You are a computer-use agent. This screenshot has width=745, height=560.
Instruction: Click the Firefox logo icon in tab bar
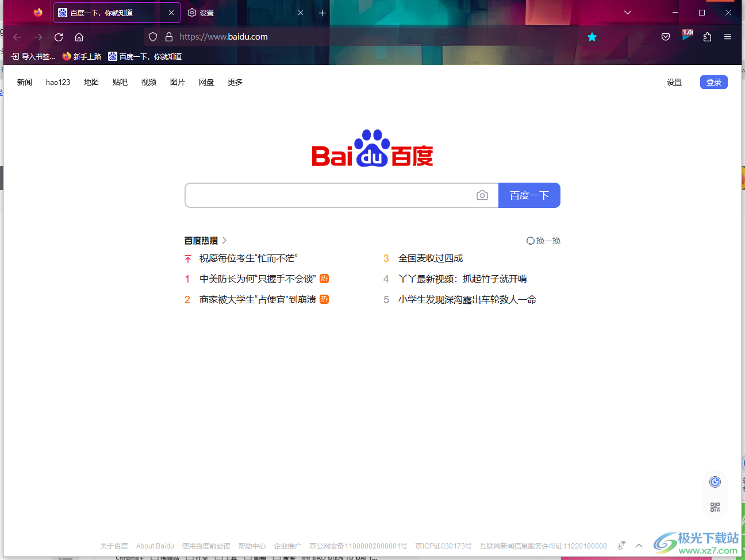pyautogui.click(x=38, y=13)
